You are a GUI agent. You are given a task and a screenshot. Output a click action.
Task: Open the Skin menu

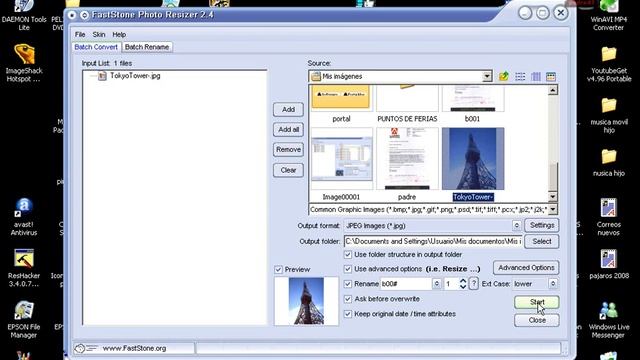pos(99,34)
